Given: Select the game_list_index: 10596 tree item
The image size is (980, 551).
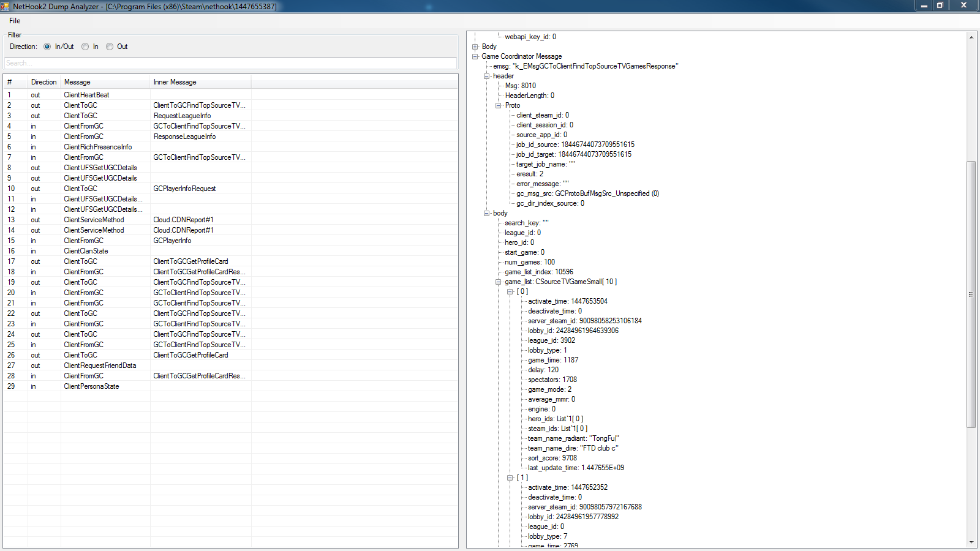Looking at the screenshot, I should coord(538,272).
